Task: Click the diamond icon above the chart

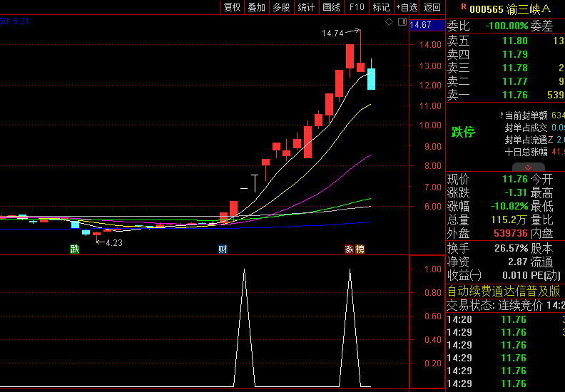Action: pos(390,23)
